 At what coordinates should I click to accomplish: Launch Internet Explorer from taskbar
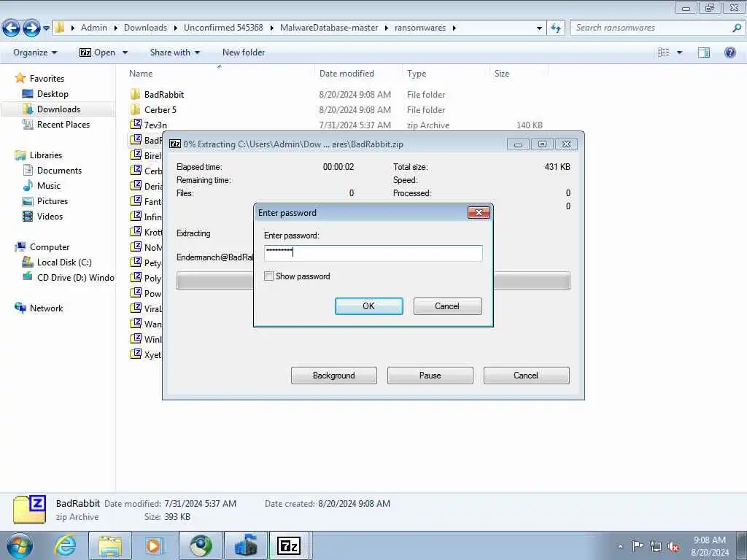pos(65,545)
